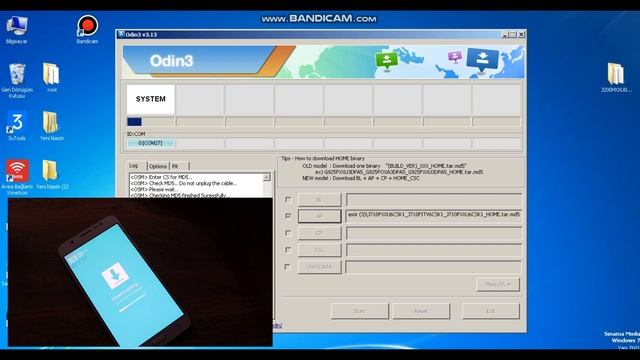The width and height of the screenshot is (640, 360).
Task: Click the USERDATA file path field
Action: coord(434,267)
